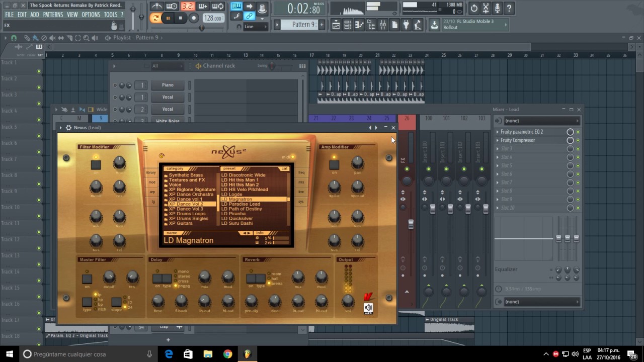Viewport: 644px width, 362px height.
Task: Open audio editor scissors icon
Action: point(486,8)
